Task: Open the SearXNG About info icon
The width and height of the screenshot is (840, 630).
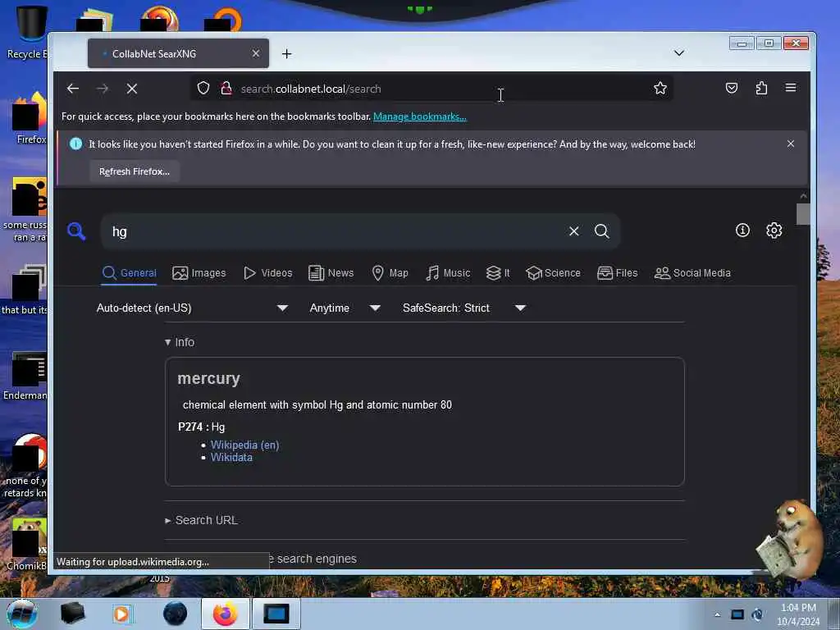Action: point(742,231)
